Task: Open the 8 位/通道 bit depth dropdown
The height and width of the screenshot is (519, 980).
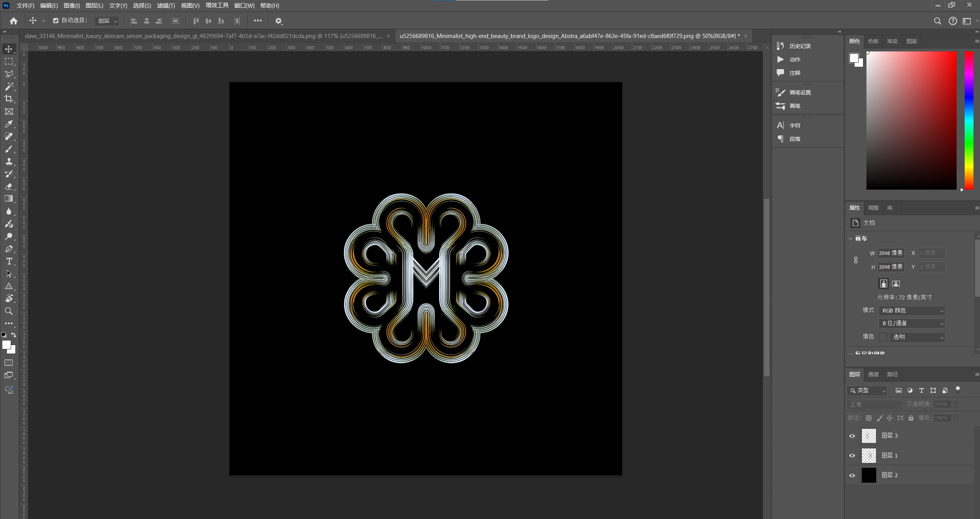Action: (911, 324)
